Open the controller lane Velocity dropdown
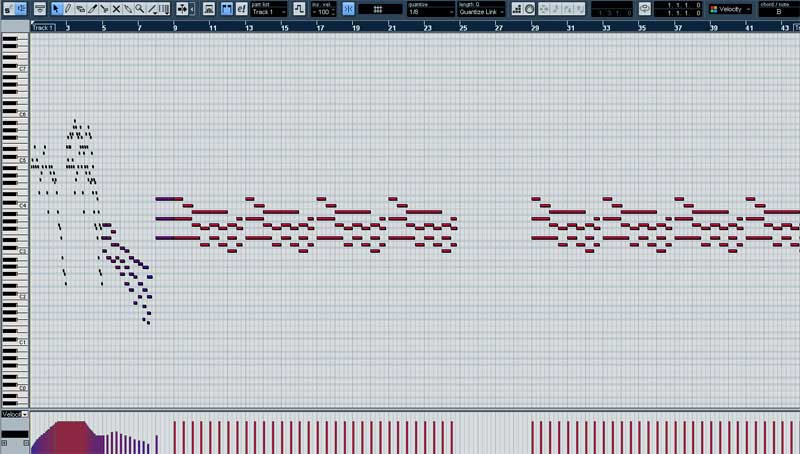The height and width of the screenshot is (454, 800). [14, 414]
